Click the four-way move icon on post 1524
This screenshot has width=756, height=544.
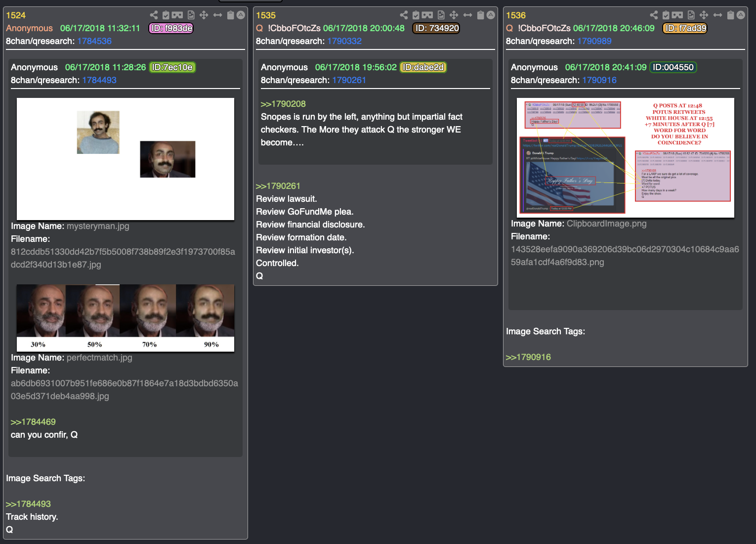click(204, 15)
